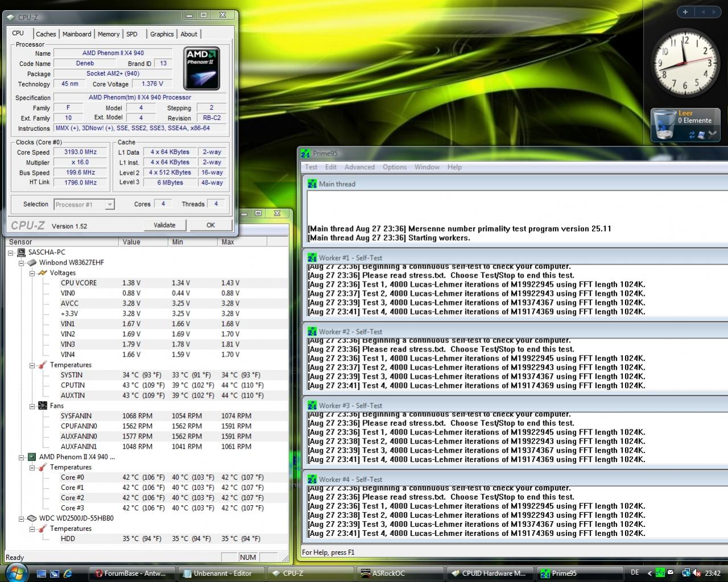The height and width of the screenshot is (582, 728).
Task: Click the sidebar previous-page arrow
Action: point(702,11)
